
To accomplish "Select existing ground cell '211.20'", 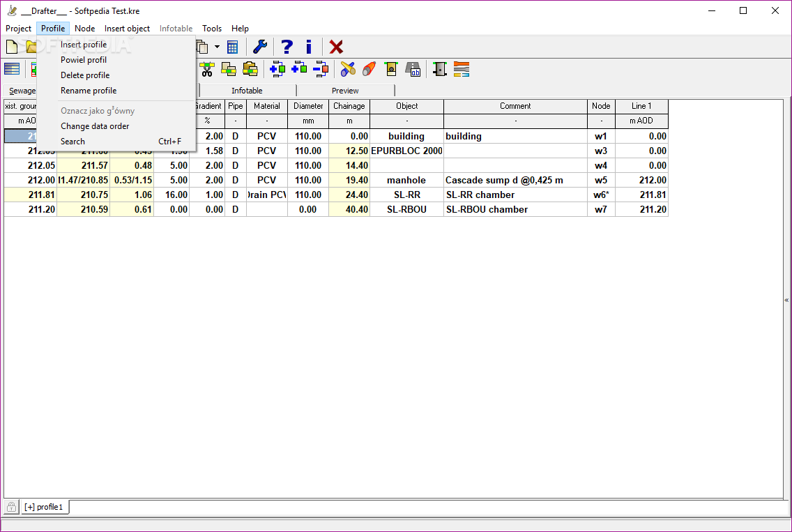I will tap(30, 209).
